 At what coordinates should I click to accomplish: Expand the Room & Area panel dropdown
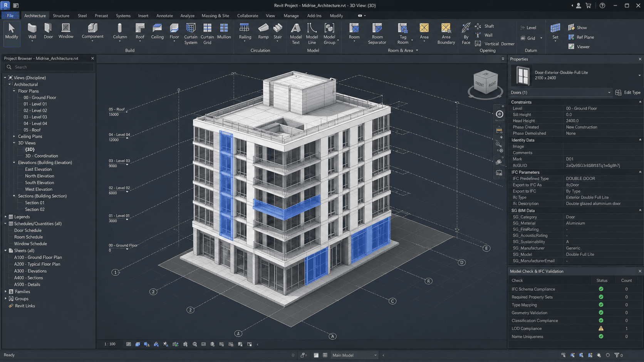(x=417, y=50)
